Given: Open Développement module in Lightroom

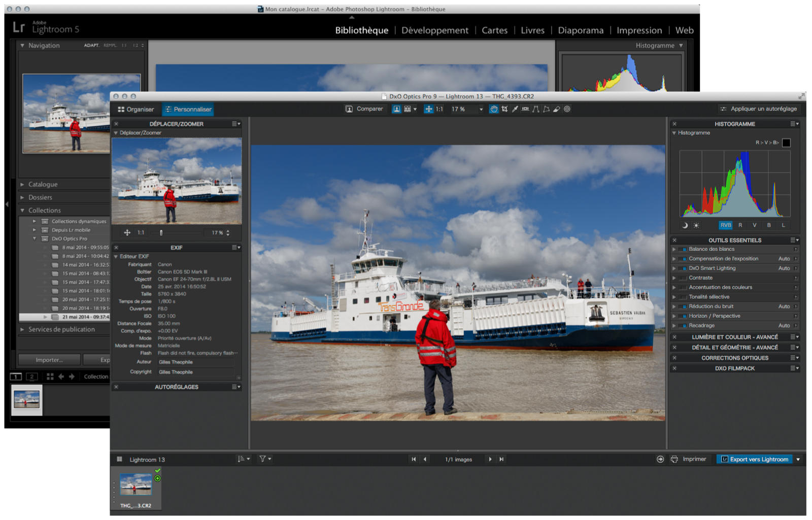Looking at the screenshot, I should 435,30.
